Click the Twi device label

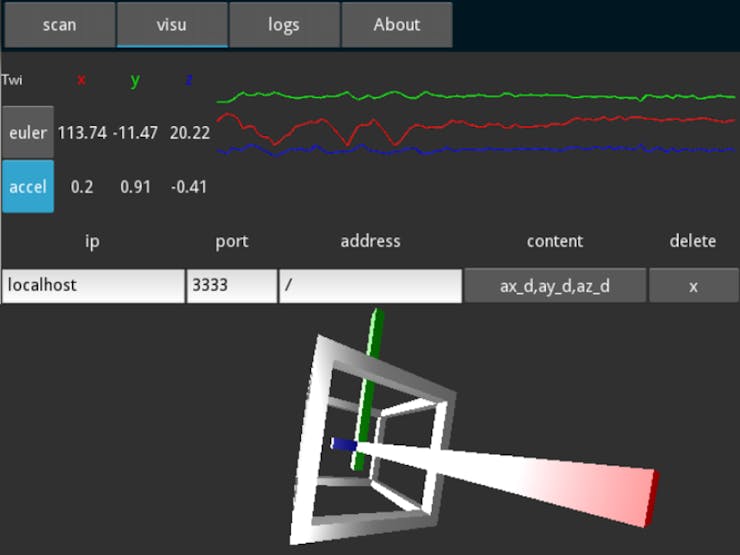click(12, 80)
